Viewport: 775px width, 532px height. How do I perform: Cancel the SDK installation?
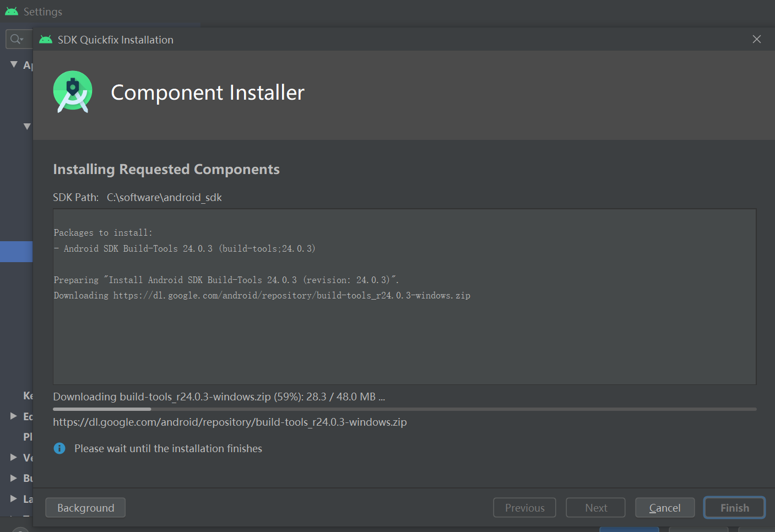point(665,508)
